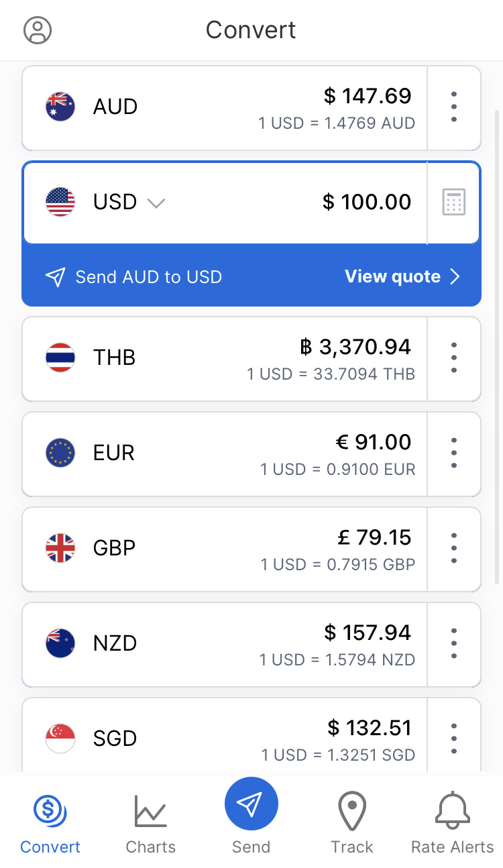Tap the Australian flag icon
Screen dimensions: 503x868
[x=60, y=107]
